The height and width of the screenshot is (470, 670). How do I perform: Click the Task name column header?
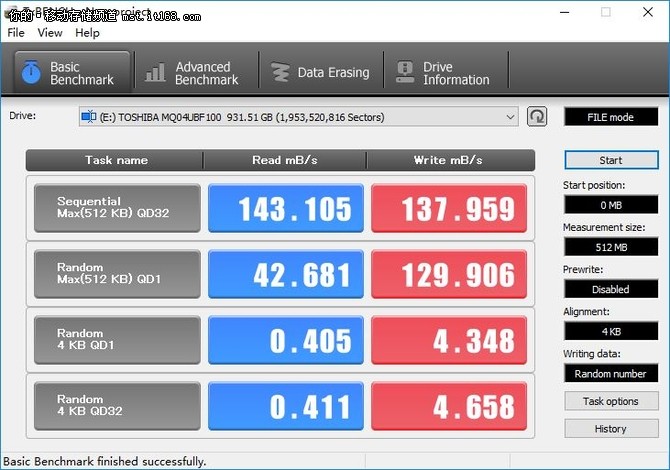coord(115,160)
